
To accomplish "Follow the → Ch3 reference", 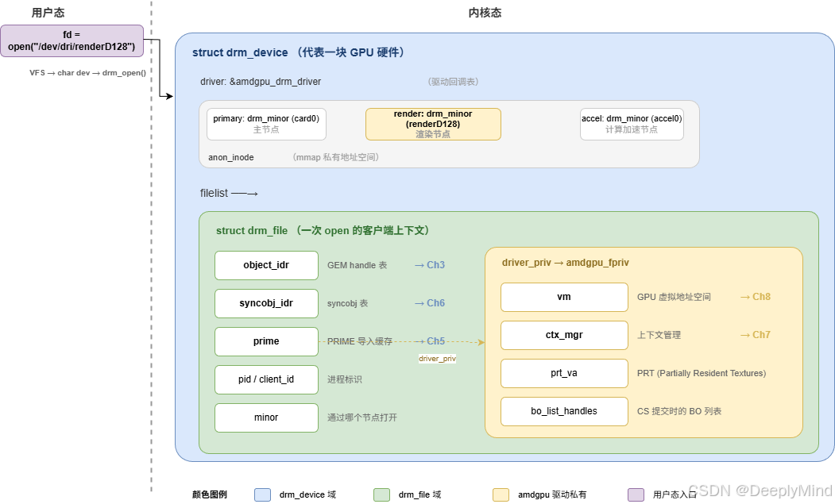I will [x=430, y=265].
